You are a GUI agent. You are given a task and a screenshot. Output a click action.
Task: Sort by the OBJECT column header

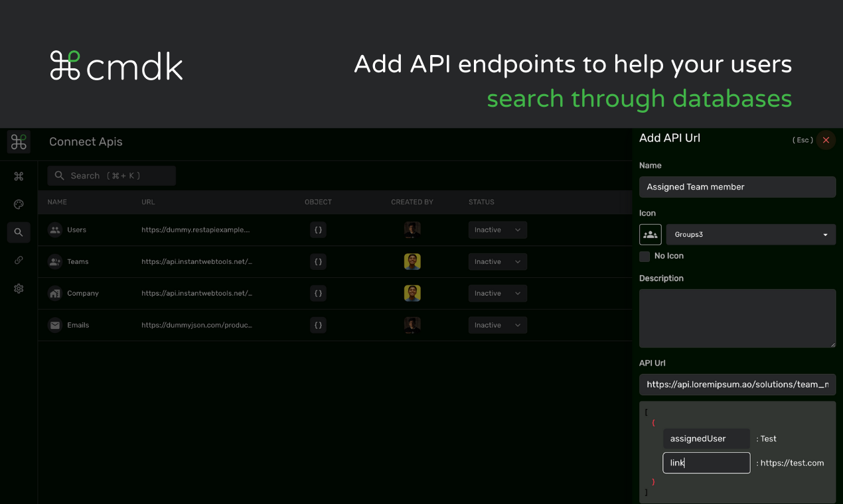click(x=318, y=202)
